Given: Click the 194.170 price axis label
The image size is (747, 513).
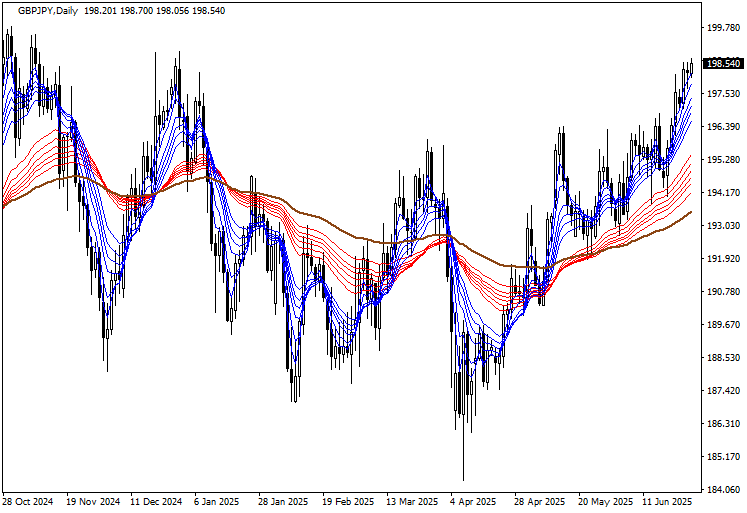Looking at the screenshot, I should point(723,193).
